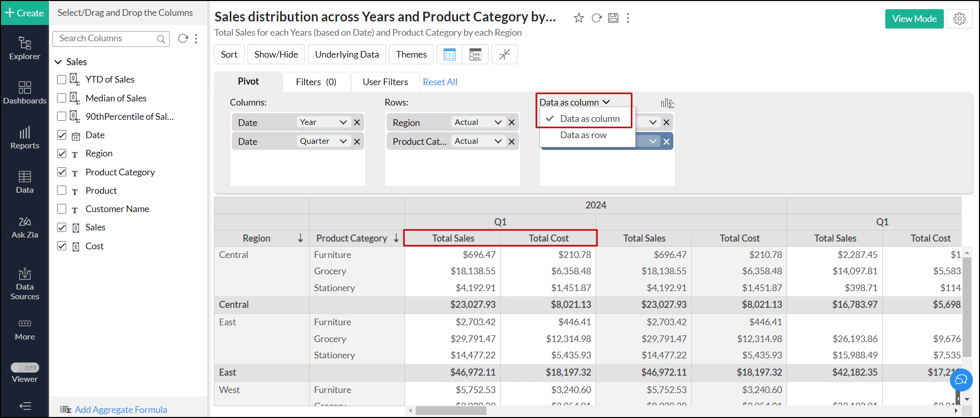Open settings gear icon at top right

coord(960,19)
